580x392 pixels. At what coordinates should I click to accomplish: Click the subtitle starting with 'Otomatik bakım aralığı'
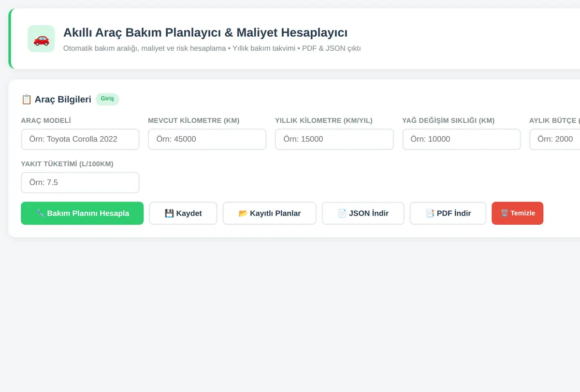pos(212,48)
